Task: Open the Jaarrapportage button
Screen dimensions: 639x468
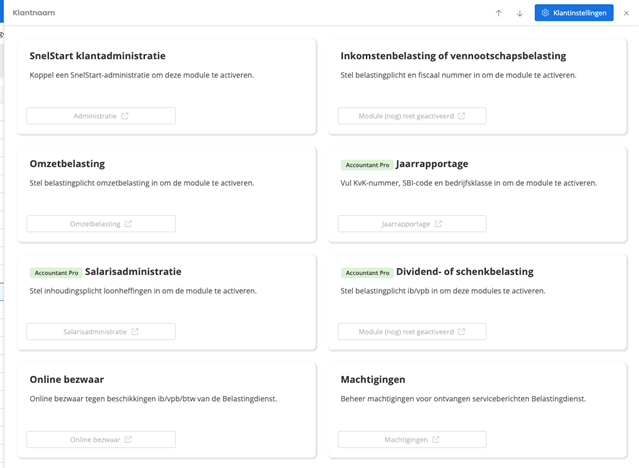Action: 412,224
